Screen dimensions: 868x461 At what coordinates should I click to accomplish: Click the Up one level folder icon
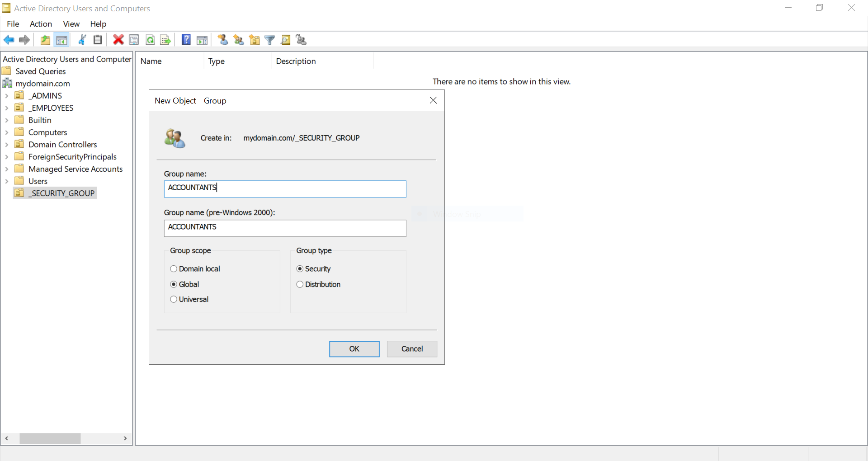[x=45, y=40]
